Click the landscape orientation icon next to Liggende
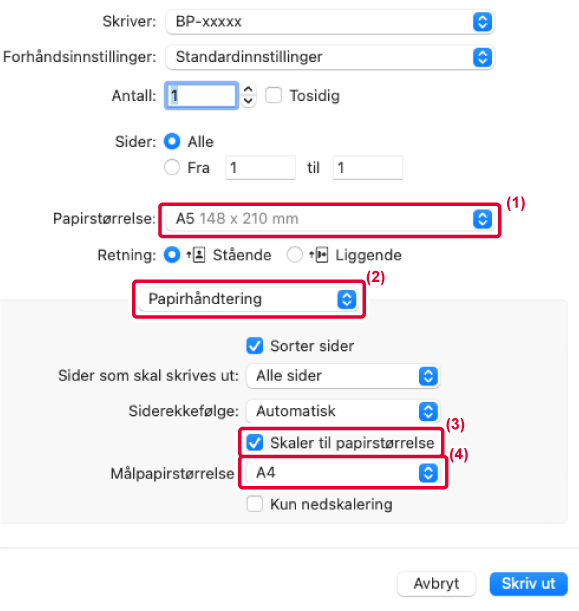 coord(319,255)
